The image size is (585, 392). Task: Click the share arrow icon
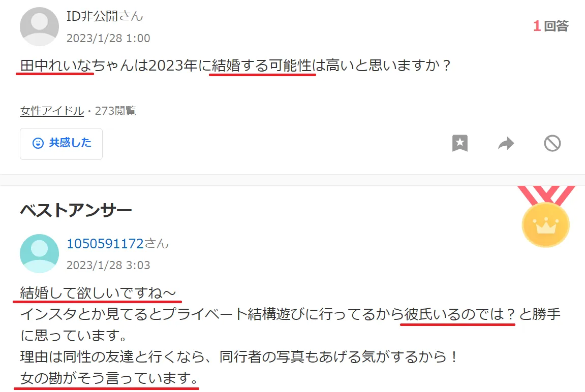[x=506, y=144]
